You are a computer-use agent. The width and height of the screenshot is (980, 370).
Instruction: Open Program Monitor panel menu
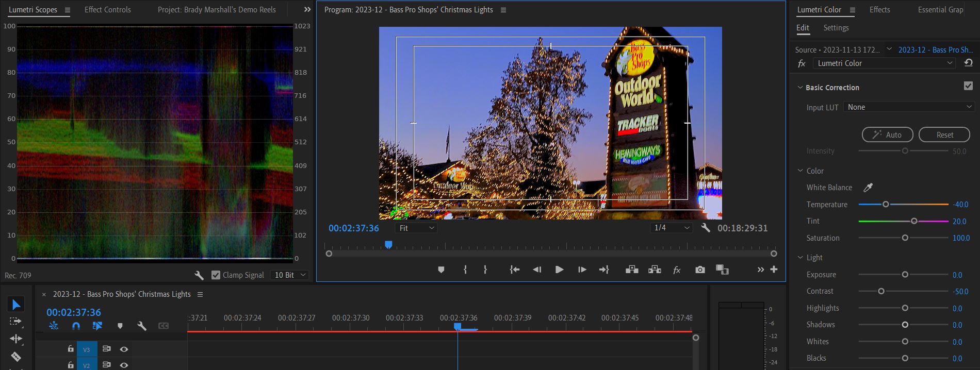pos(503,10)
